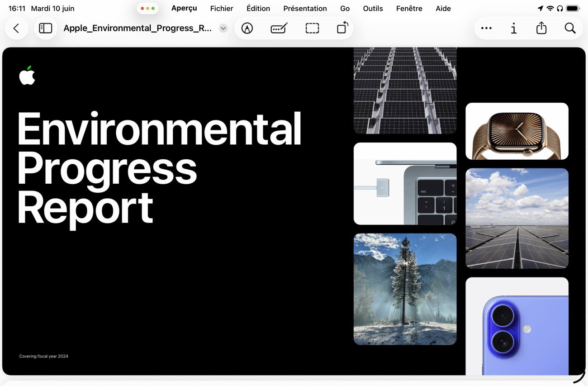Click the Wi-Fi status icon
Image resolution: width=588 pixels, height=386 pixels.
550,9
